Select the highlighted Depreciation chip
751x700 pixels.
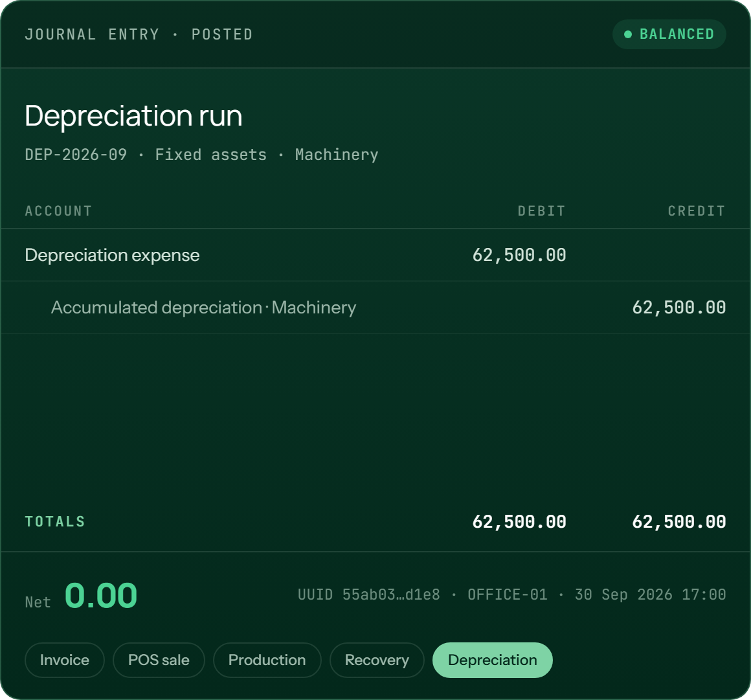[493, 660]
